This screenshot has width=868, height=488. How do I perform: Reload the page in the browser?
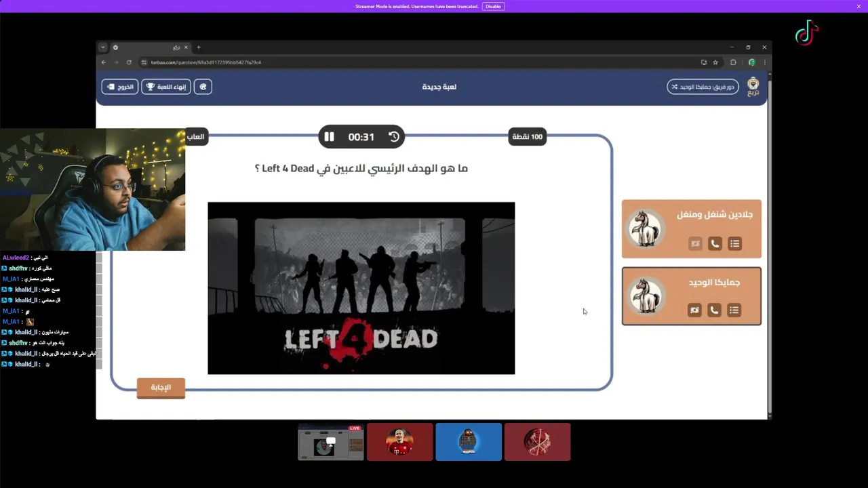pyautogui.click(x=129, y=62)
